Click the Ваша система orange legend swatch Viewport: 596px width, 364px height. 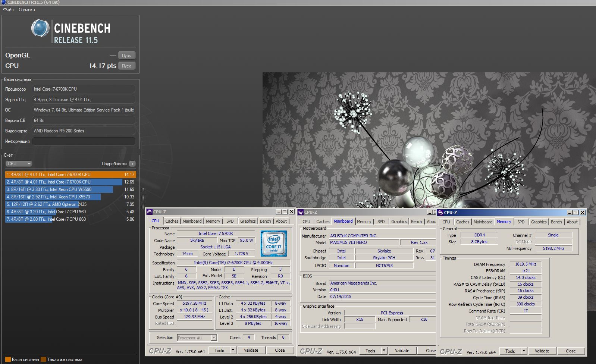pyautogui.click(x=8, y=360)
